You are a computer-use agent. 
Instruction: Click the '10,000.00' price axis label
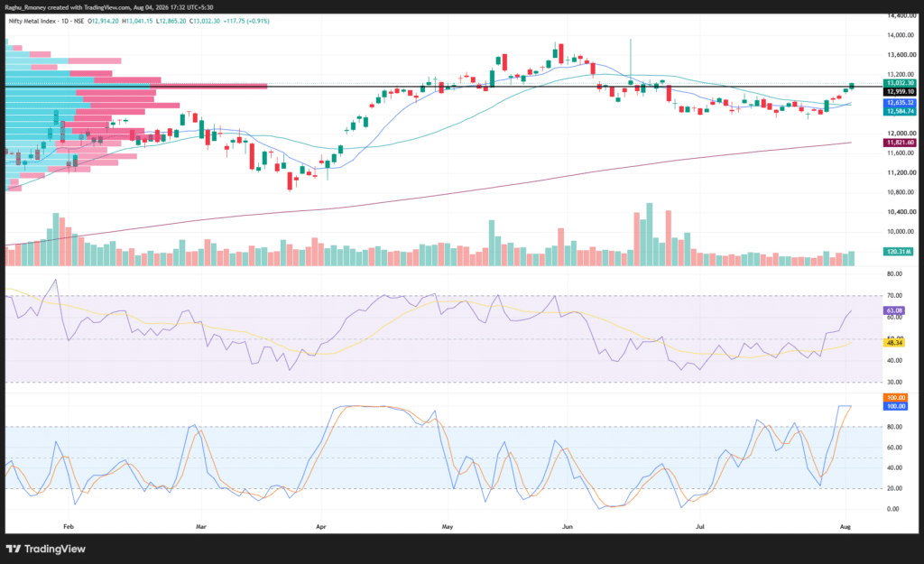click(x=901, y=232)
